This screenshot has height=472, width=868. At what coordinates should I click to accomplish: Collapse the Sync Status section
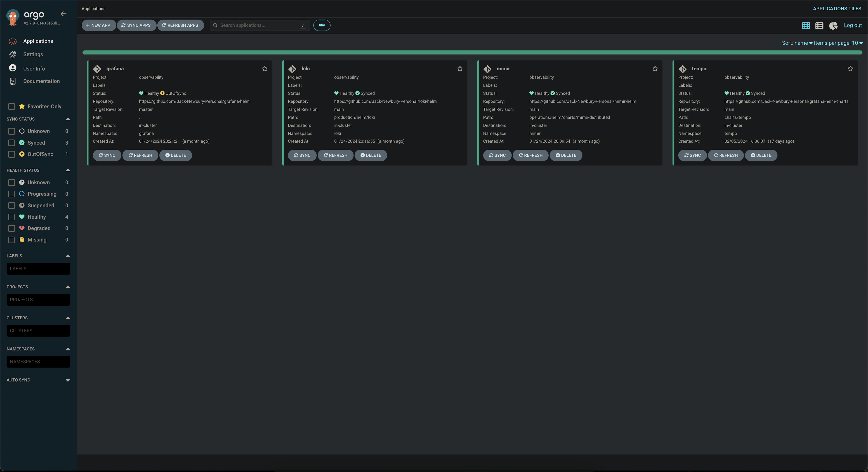pyautogui.click(x=68, y=119)
